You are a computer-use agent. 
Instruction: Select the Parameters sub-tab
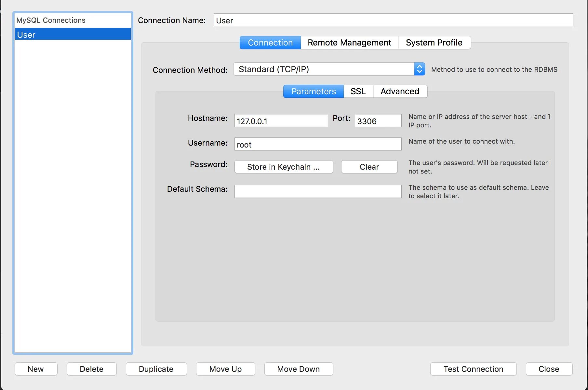coord(314,91)
